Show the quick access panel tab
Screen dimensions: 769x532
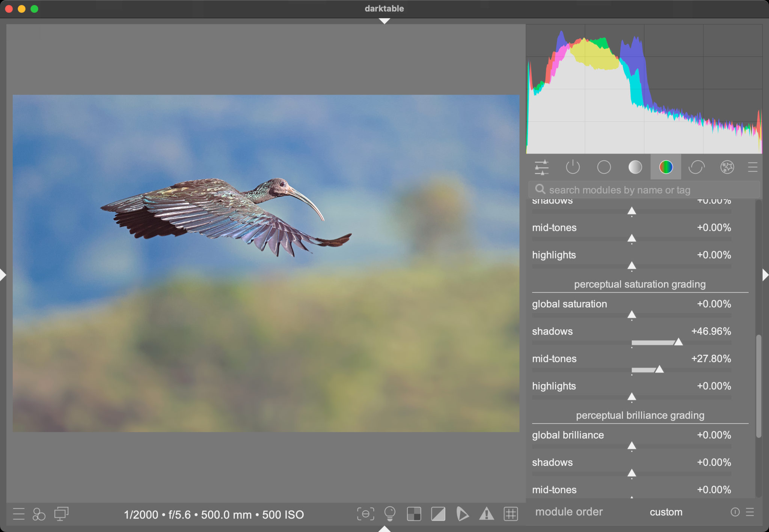(541, 167)
